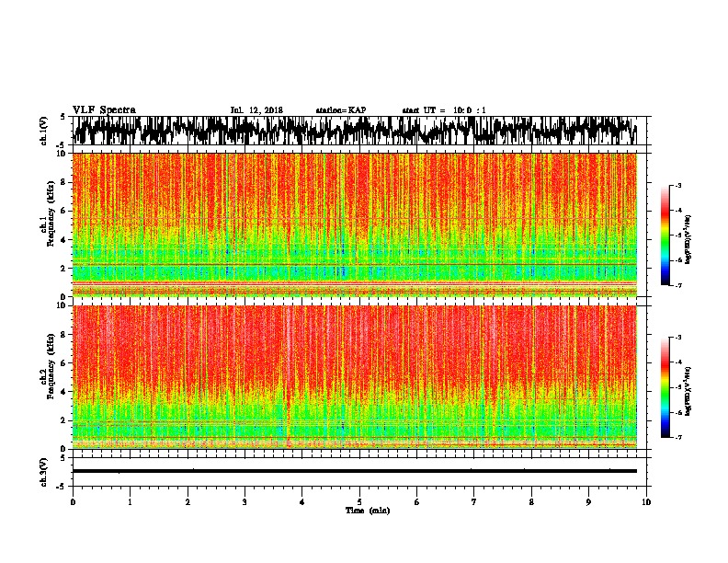This screenshot has height=563, width=728.
Task: Click the 'station=KAP' header label
Action: click(341, 110)
